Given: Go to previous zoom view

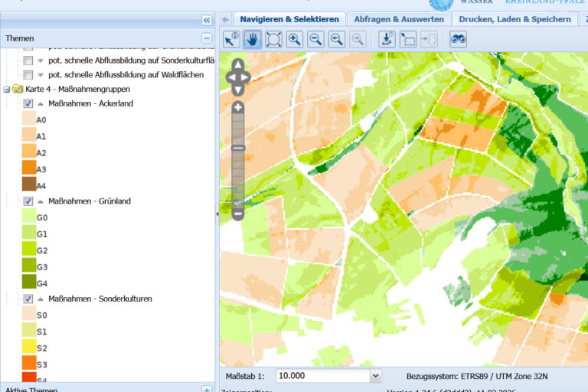Looking at the screenshot, I should pyautogui.click(x=336, y=39).
